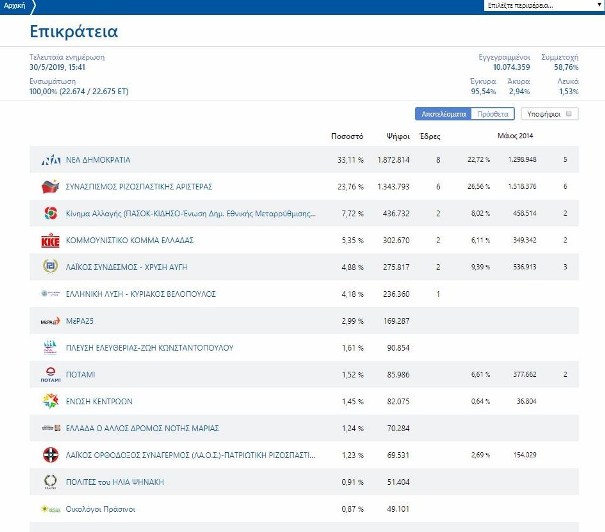
Task: Click the 23,76 % percentage value
Action: [350, 187]
